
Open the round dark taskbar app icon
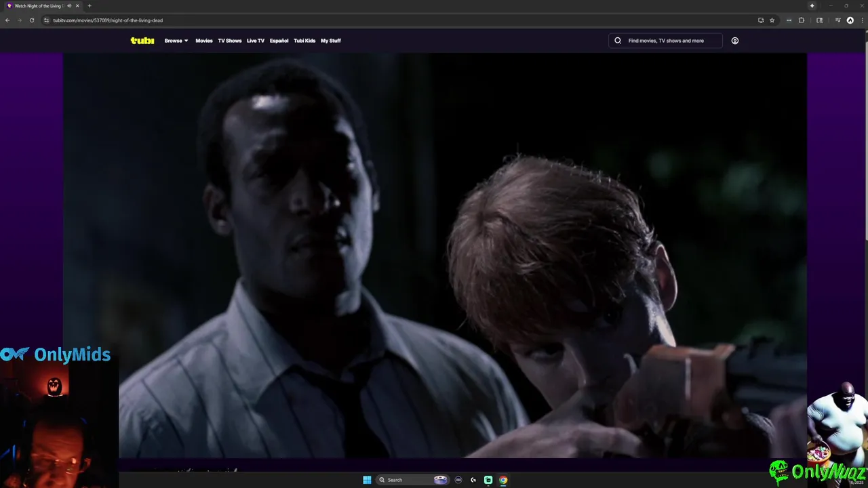coord(458,480)
